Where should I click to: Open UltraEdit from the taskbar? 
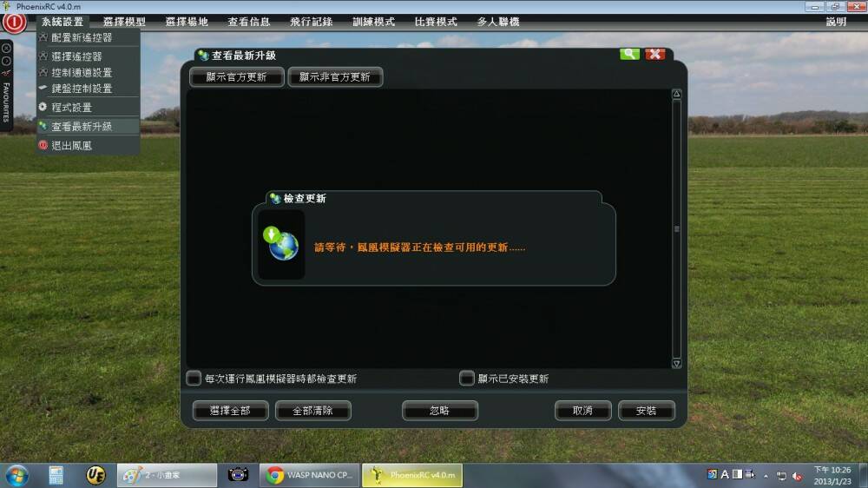pyautogui.click(x=95, y=475)
